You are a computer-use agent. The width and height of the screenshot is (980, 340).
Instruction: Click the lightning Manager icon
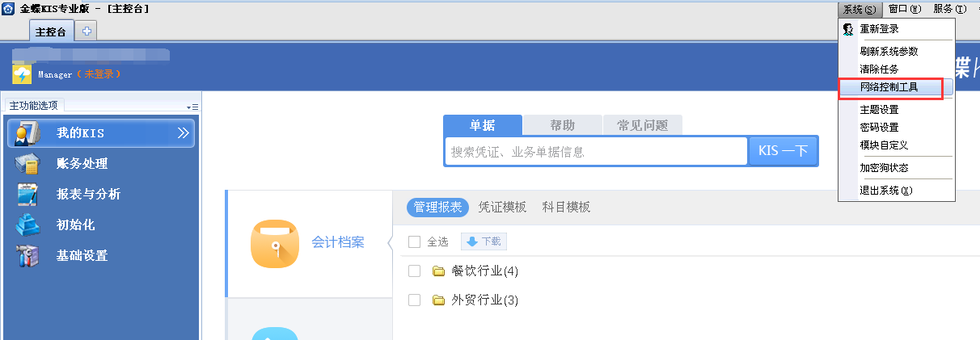[22, 74]
